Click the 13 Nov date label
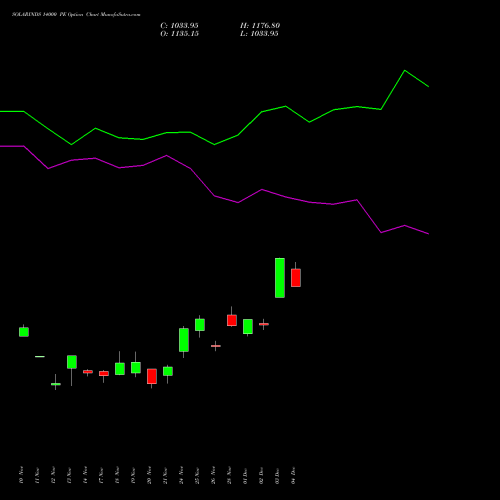500x500 pixels. pyautogui.click(x=69, y=475)
